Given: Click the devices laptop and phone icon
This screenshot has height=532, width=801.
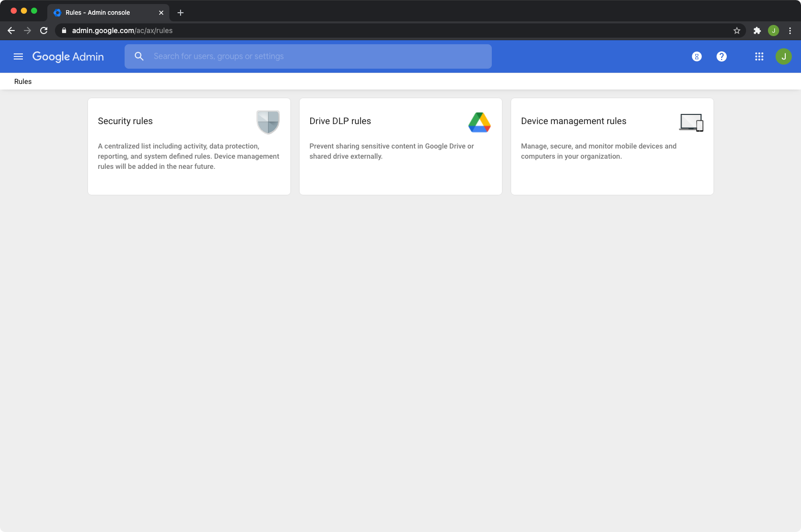Looking at the screenshot, I should point(691,123).
